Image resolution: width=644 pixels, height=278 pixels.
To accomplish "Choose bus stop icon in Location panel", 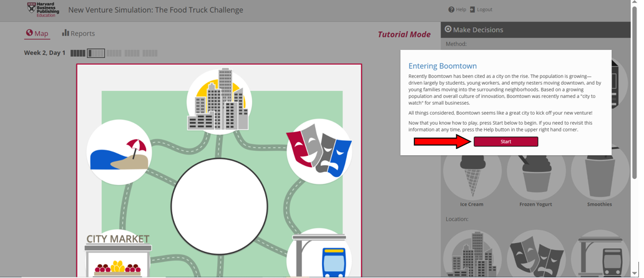I will point(599,256).
